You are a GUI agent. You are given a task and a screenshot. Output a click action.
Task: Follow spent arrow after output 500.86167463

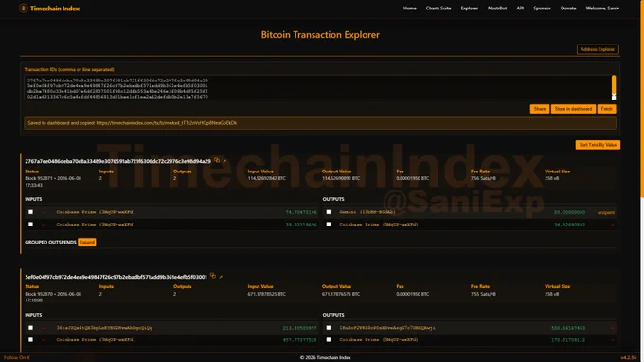click(613, 328)
